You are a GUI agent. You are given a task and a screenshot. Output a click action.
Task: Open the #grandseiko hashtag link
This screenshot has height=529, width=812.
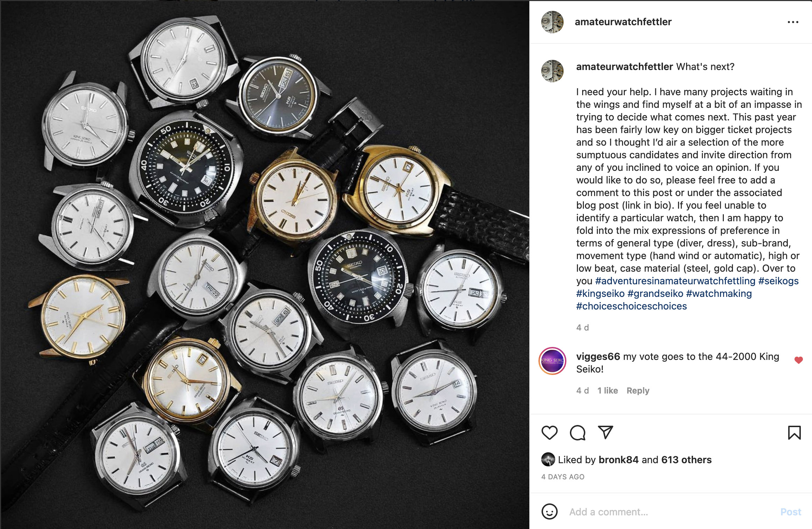click(x=655, y=293)
